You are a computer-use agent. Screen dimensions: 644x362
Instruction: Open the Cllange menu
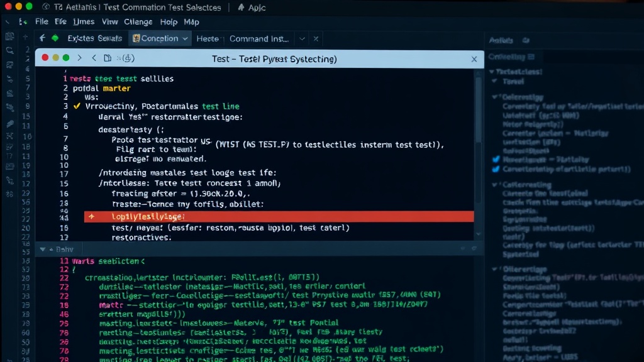[x=138, y=22]
